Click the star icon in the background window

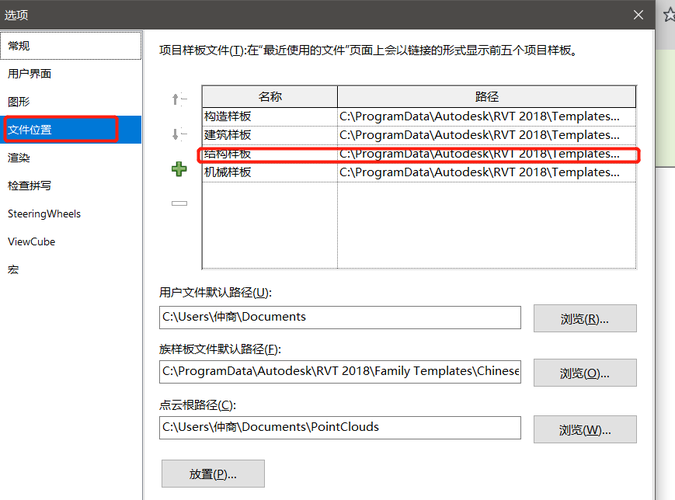pos(669,15)
